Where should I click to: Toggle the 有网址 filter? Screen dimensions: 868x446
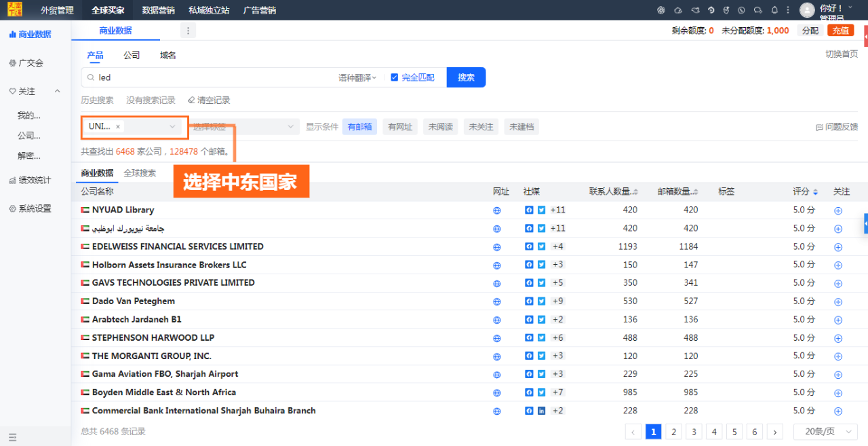tap(400, 127)
